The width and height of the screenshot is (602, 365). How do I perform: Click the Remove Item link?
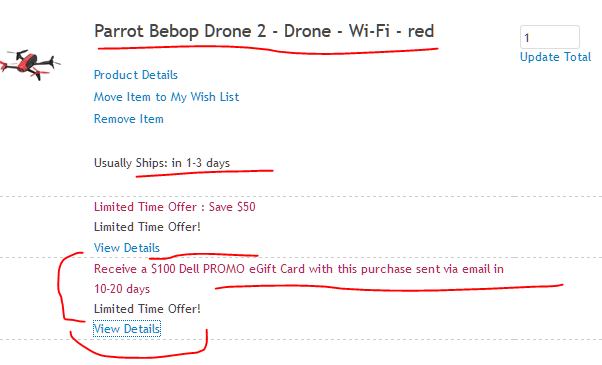pos(129,119)
